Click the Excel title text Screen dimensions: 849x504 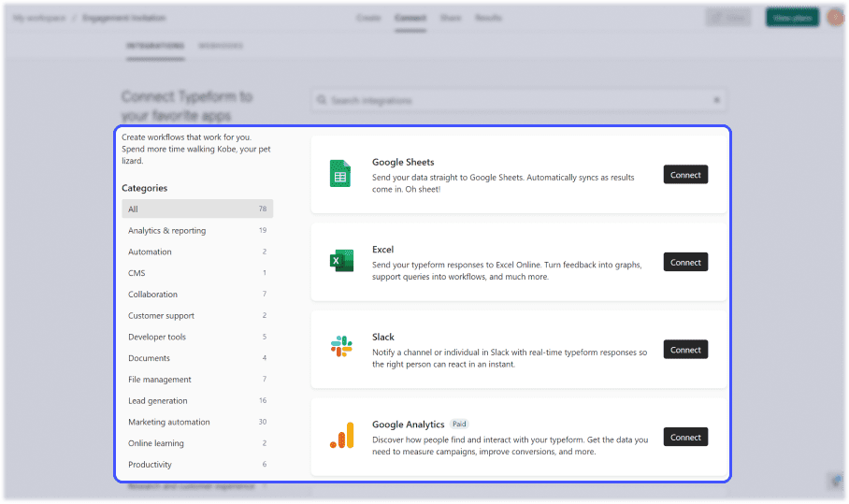[382, 250]
